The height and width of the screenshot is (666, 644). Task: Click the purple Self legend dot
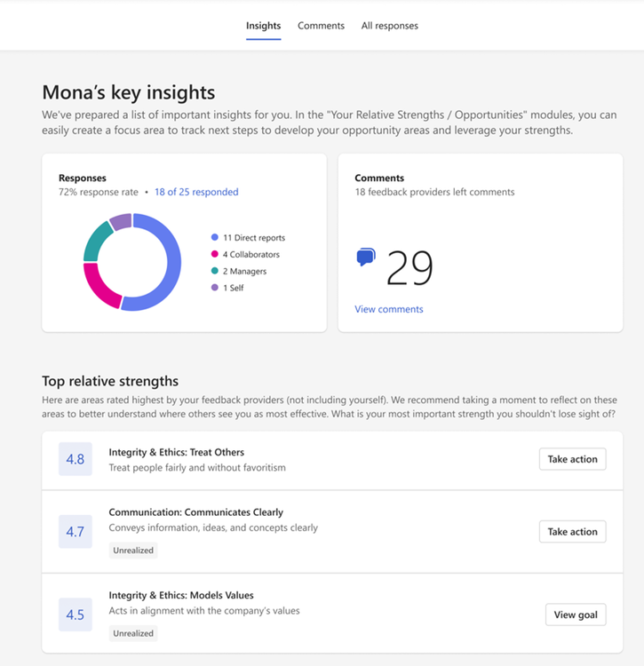tap(215, 287)
